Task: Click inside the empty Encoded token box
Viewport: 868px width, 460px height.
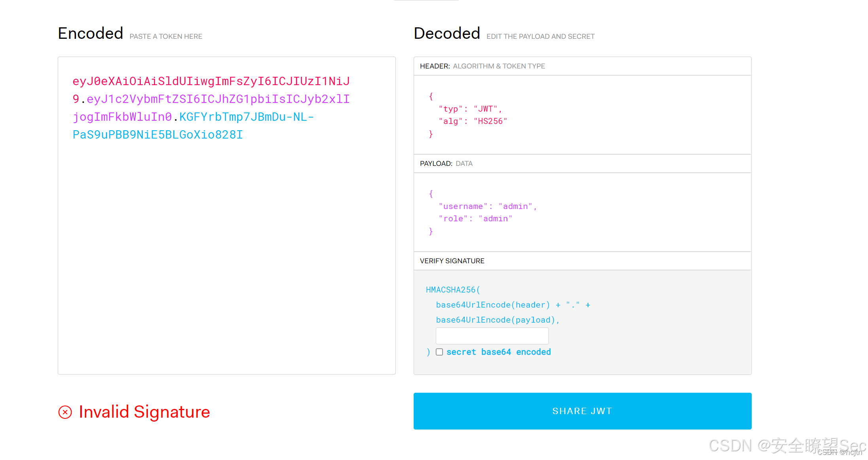Action: (x=227, y=257)
